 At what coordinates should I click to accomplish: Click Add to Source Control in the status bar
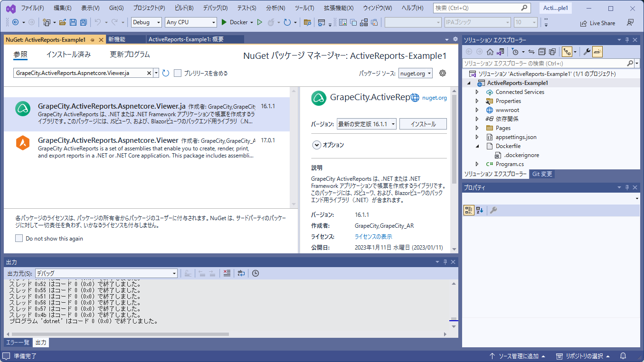[517, 356]
